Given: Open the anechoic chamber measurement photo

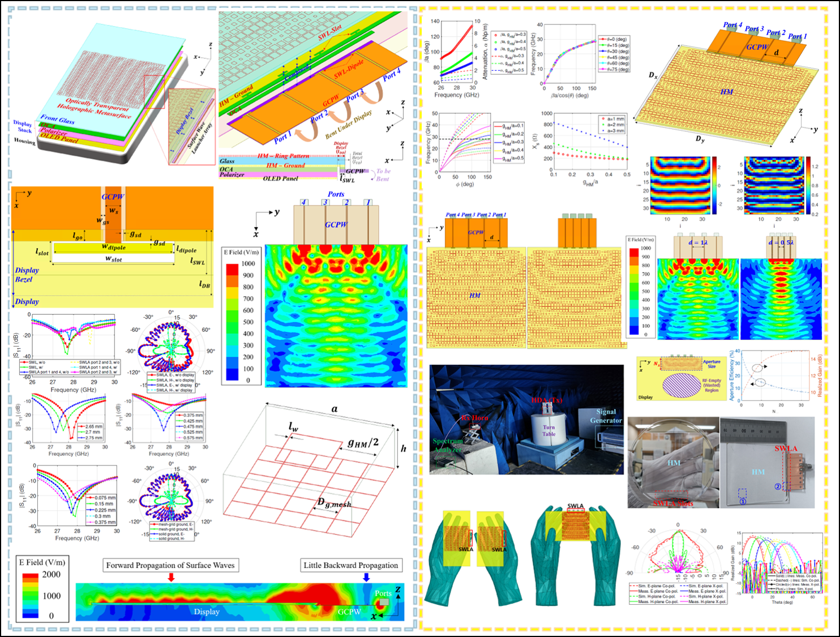Looking at the screenshot, I should coord(526,419).
